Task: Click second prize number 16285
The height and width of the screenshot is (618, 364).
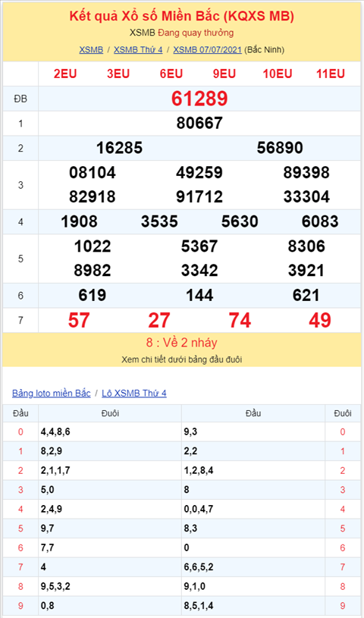Action: pos(119,148)
